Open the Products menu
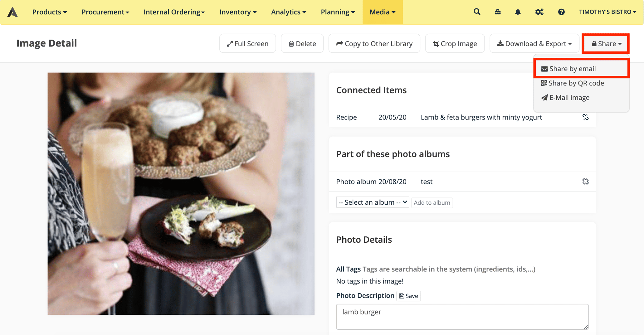Viewport: 644px width, 335px height. point(49,12)
